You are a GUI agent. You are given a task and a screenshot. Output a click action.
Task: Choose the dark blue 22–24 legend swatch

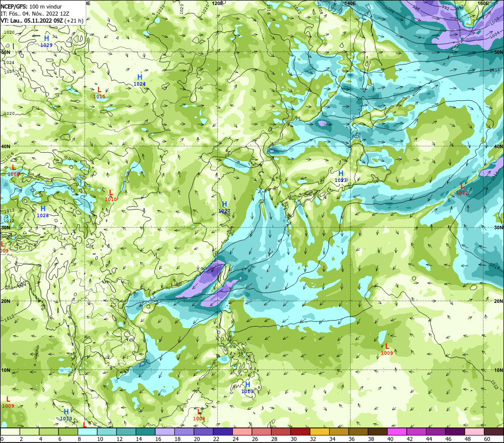(223, 431)
